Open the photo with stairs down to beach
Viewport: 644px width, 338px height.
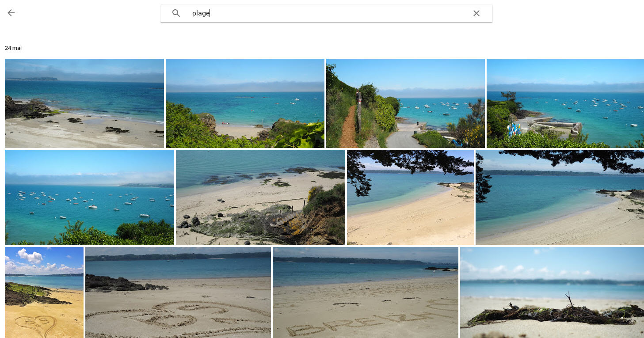260,197
